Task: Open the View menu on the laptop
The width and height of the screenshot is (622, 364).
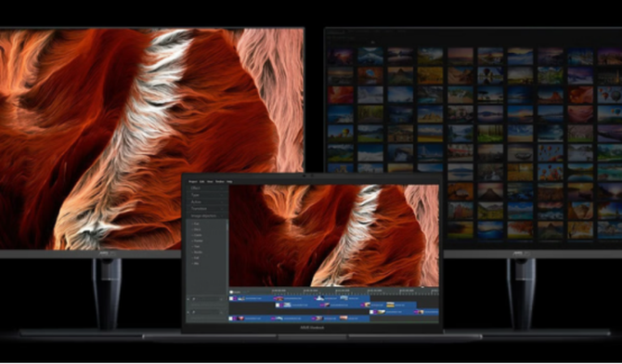Action: point(210,181)
